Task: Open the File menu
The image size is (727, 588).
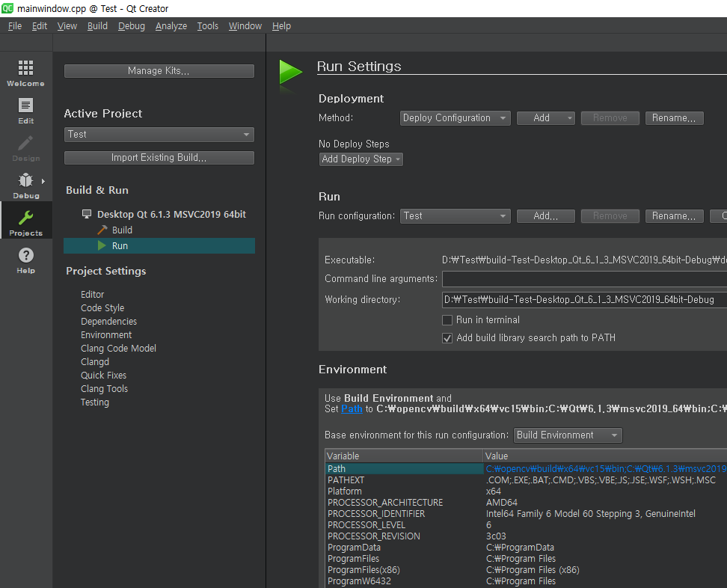Action: click(x=15, y=26)
